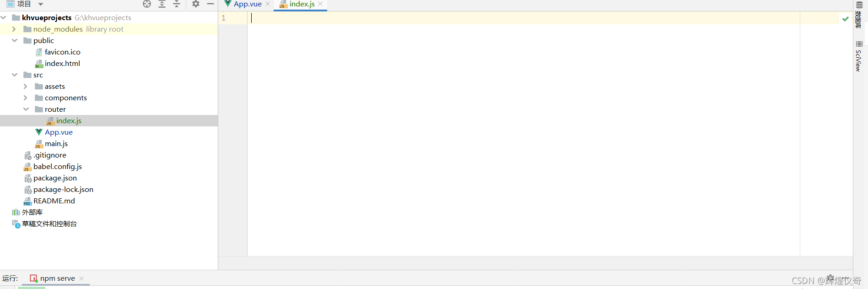This screenshot has height=289, width=868.
Task: Click the JS file icon on index.js tab
Action: 283,4
